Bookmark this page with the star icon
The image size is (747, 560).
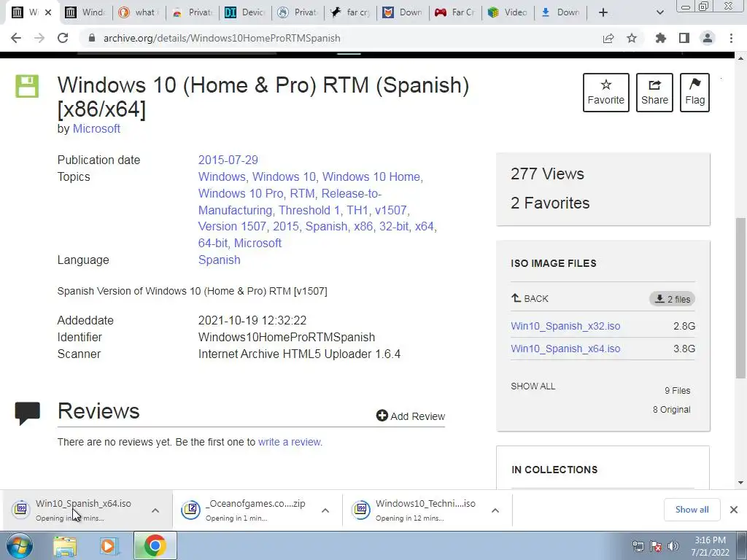(x=632, y=38)
